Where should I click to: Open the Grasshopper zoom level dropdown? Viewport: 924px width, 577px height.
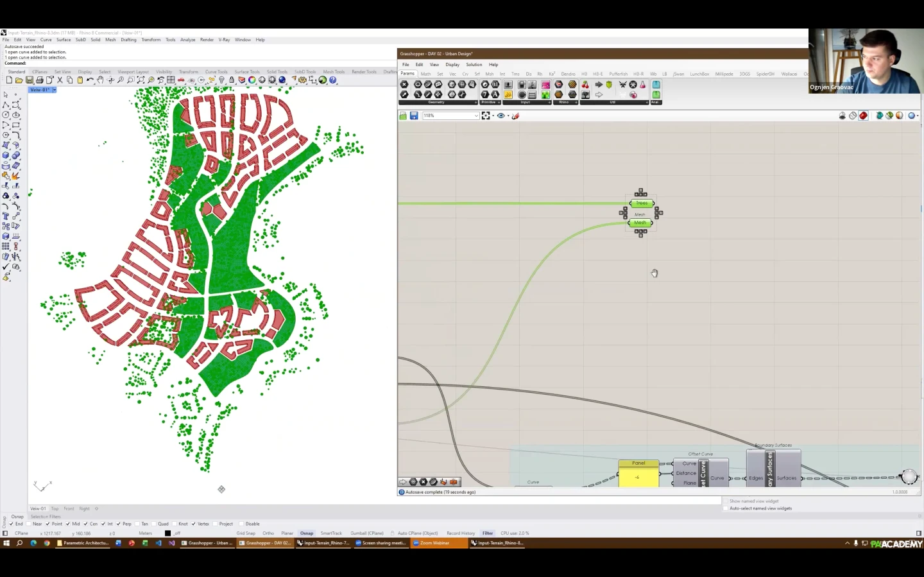476,116
